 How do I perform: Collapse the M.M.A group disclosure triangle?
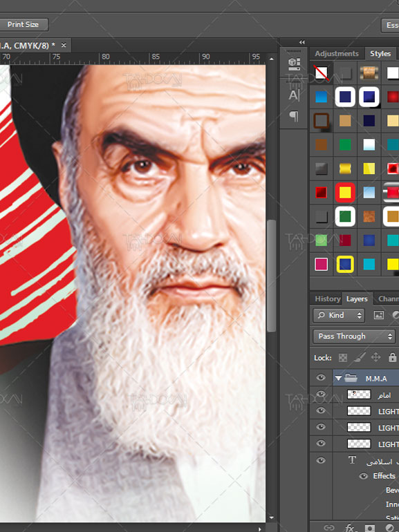pos(338,378)
